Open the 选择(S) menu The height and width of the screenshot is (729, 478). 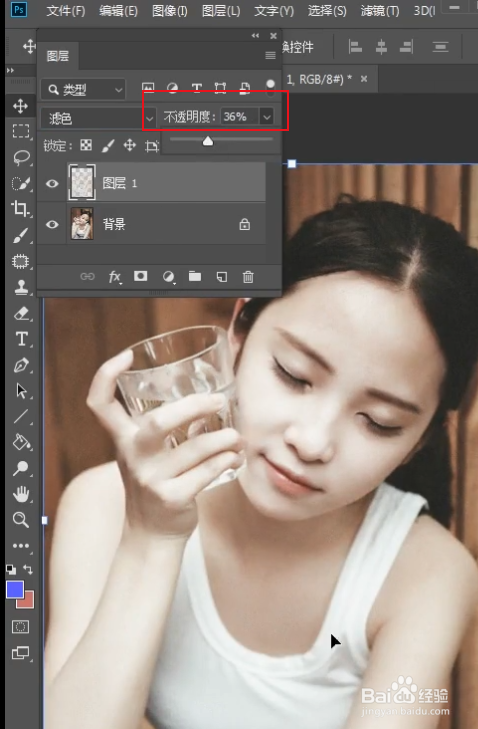tap(327, 11)
